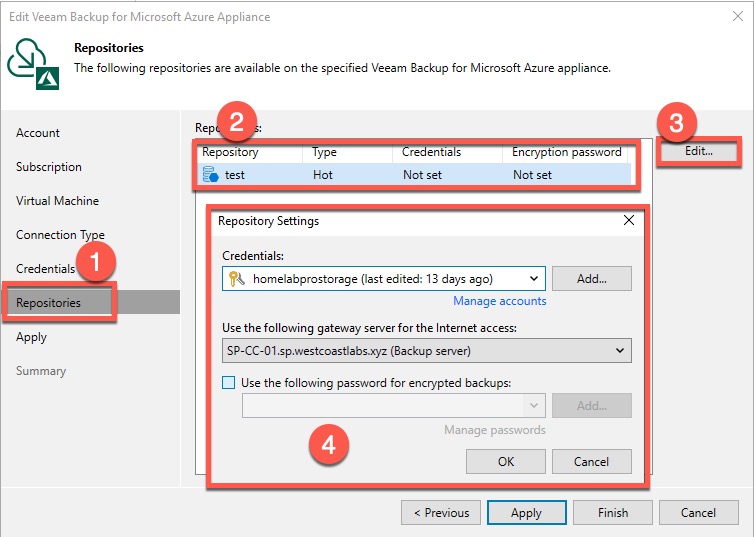Screen dimensions: 754x537
Task: Confirm Repository Settings with OK
Action: click(506, 461)
